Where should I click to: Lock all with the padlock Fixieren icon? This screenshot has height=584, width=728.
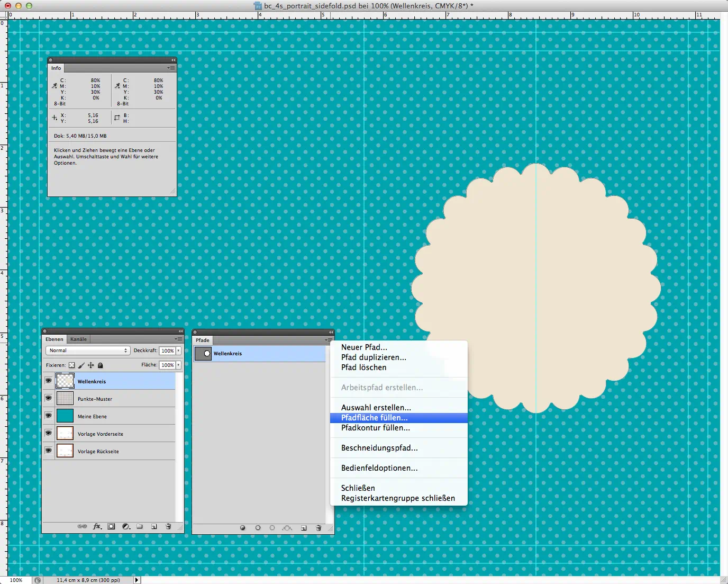[101, 365]
